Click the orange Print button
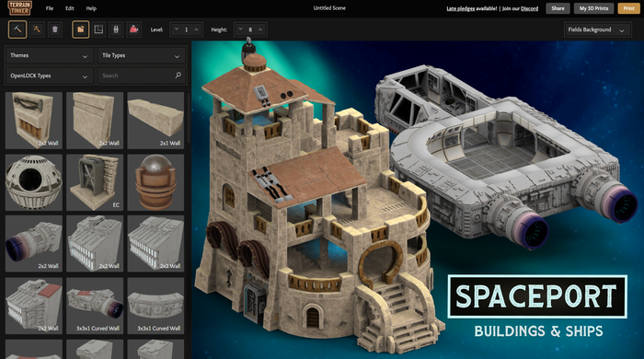The width and height of the screenshot is (644, 359). tap(628, 8)
